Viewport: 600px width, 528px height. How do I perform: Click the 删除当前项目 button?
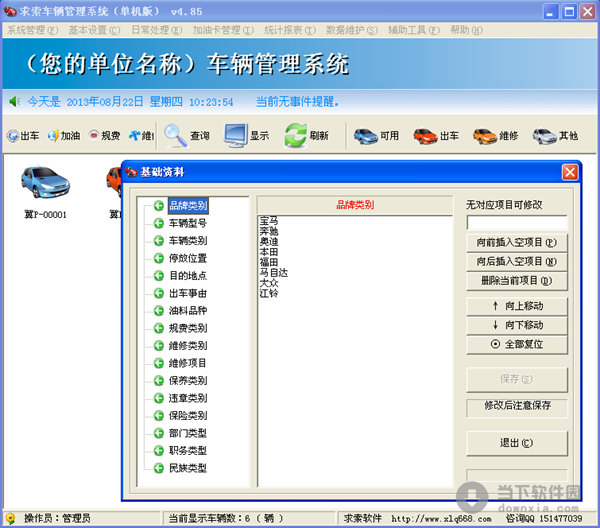[x=516, y=281]
